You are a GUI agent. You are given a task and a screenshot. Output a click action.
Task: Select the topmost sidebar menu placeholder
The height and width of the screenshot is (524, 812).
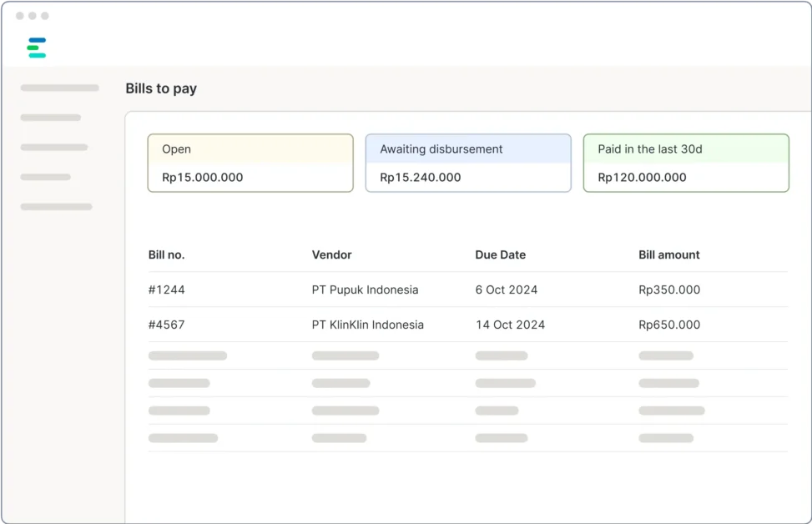[x=59, y=88]
